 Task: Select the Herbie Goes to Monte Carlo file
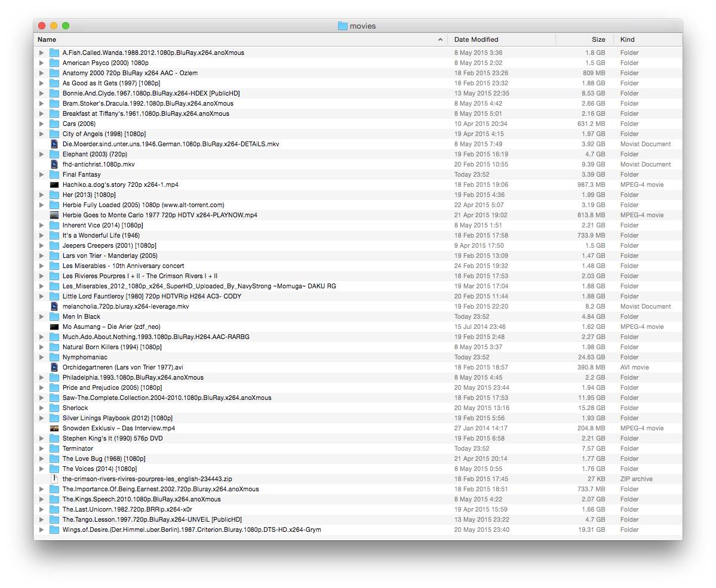click(159, 215)
